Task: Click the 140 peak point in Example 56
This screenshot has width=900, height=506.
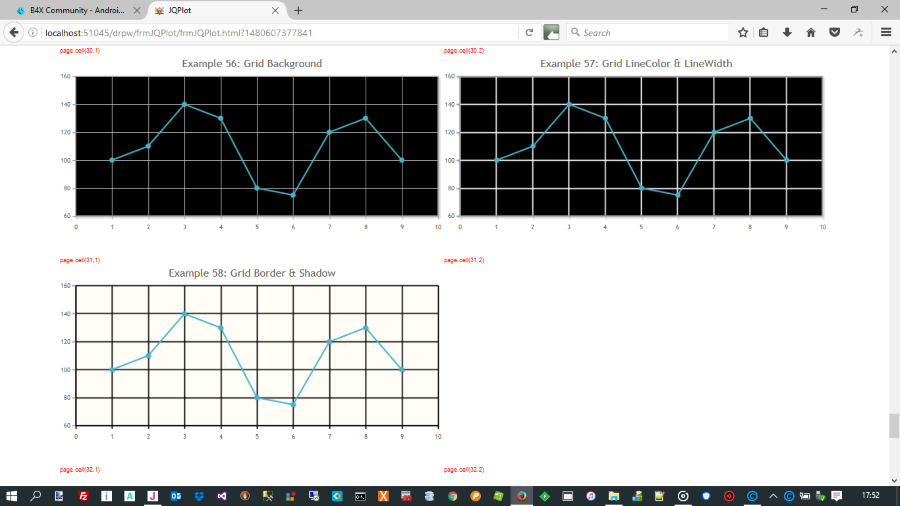Action: [x=185, y=104]
